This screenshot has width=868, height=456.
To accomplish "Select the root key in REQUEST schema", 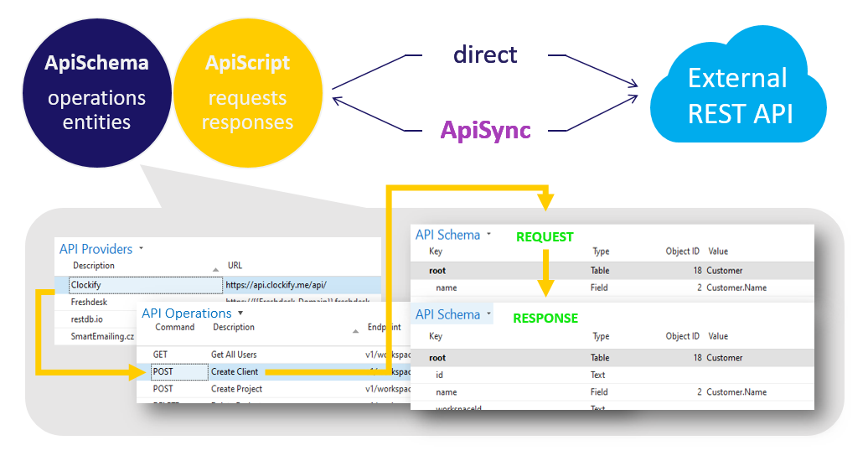I will [x=437, y=271].
